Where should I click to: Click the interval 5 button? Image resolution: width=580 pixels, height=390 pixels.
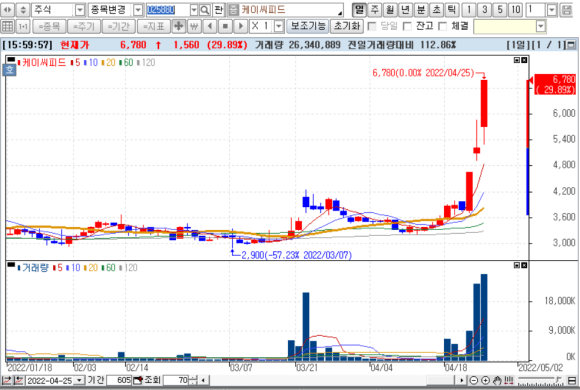(500, 10)
